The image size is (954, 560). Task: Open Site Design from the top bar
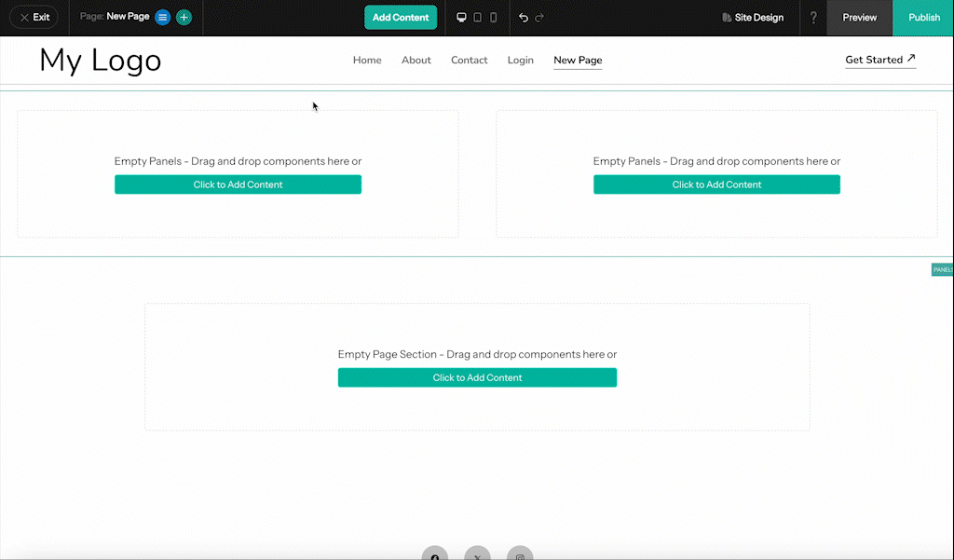753,17
